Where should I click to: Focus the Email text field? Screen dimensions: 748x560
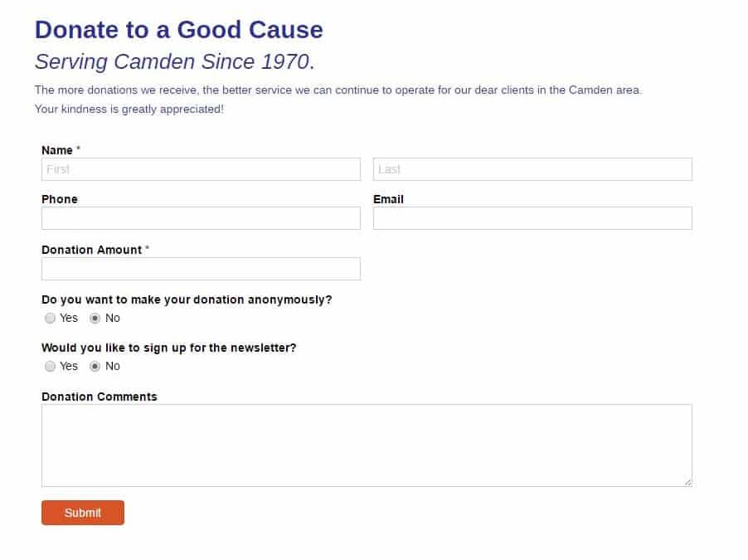point(532,218)
